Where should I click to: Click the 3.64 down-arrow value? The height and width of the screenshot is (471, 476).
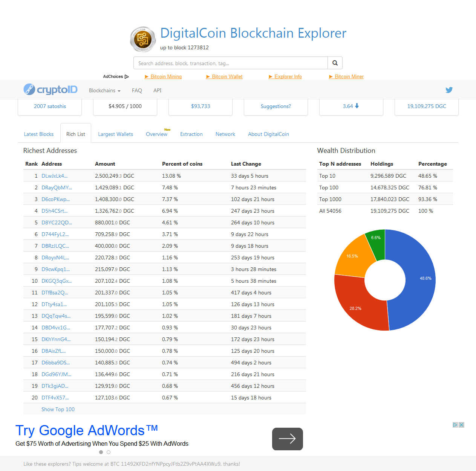(x=351, y=106)
